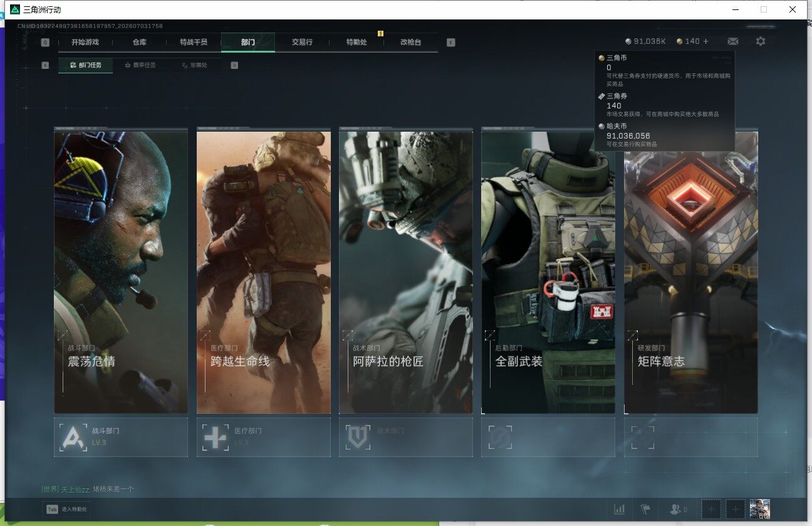The width and height of the screenshot is (812, 526).
Task: Click the CN UID text line
Action: coord(90,26)
